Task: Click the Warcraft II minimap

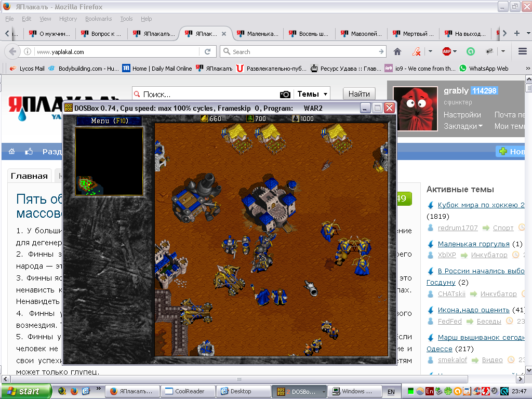Action: click(109, 162)
